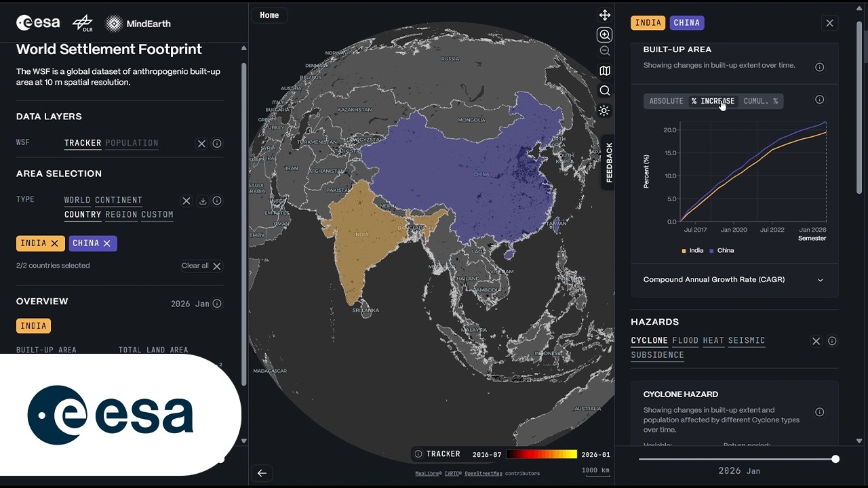Open area selection info icon
This screenshot has height=488, width=868.
(217, 201)
